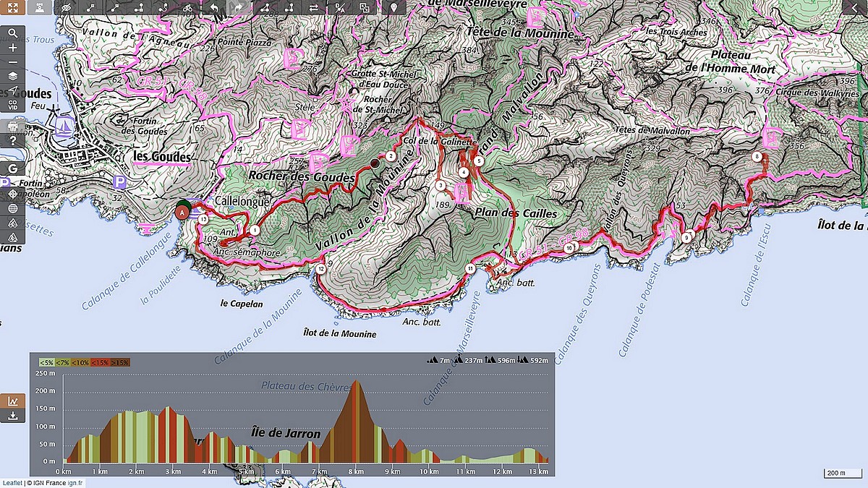This screenshot has height=488, width=868.
Task: Toggle the elevation profile chart button
Action: tap(13, 401)
